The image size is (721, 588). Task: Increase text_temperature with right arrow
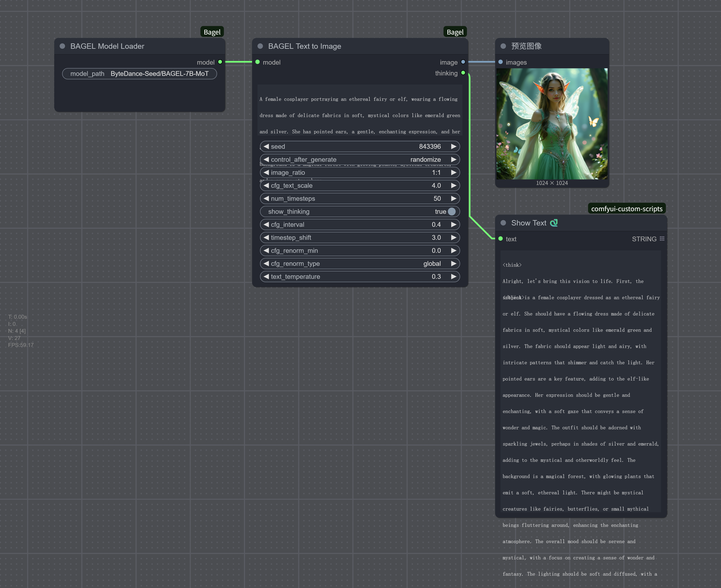pos(453,276)
